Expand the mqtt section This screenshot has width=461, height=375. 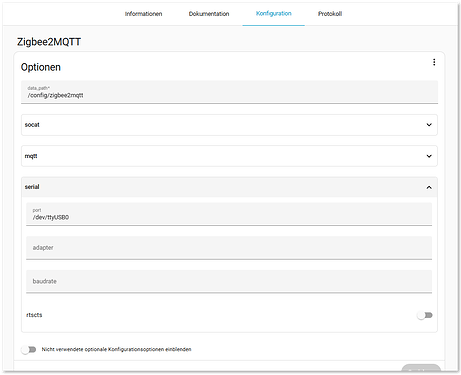(229, 156)
